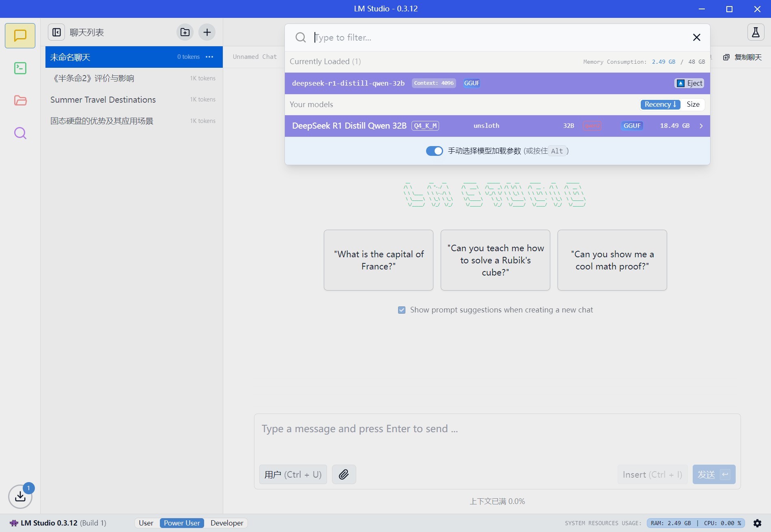Viewport: 771px width, 532px height.
Task: Collapse the chat list sidebar panel
Action: (x=56, y=32)
